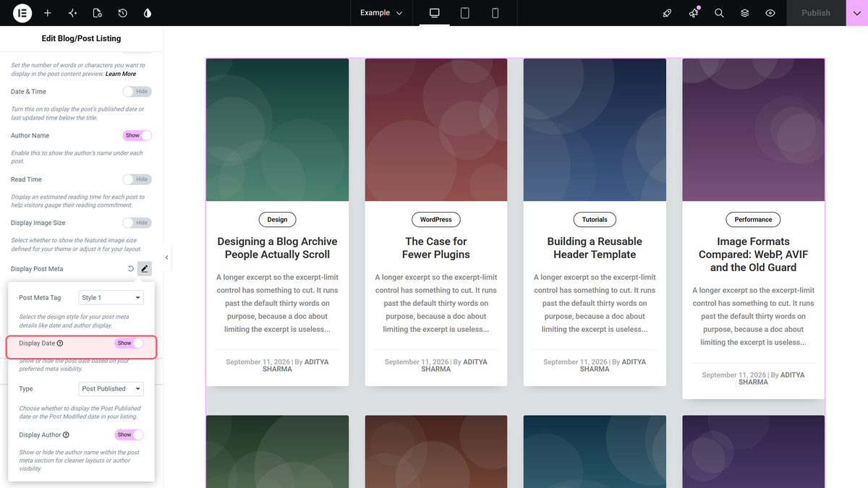Click the Display Post Meta label
The image size is (868, 488).
tap(37, 269)
